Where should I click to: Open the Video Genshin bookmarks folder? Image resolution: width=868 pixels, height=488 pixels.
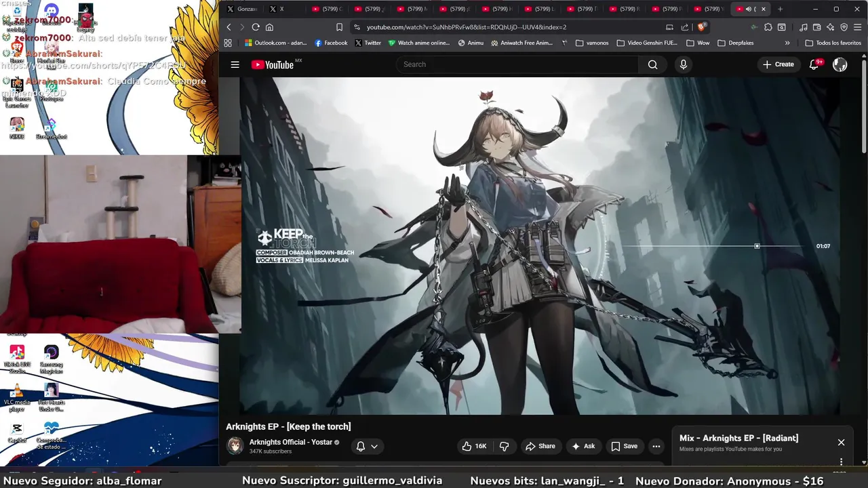click(647, 43)
